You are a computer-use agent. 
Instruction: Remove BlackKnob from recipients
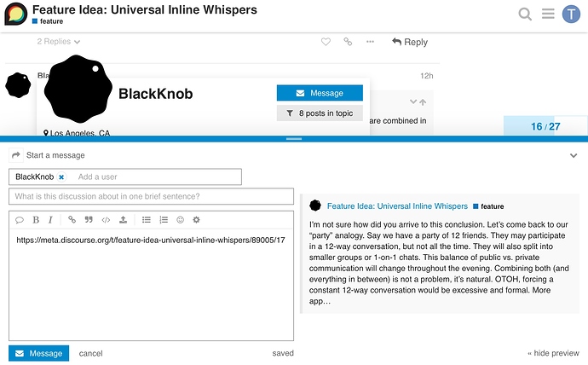(x=61, y=177)
